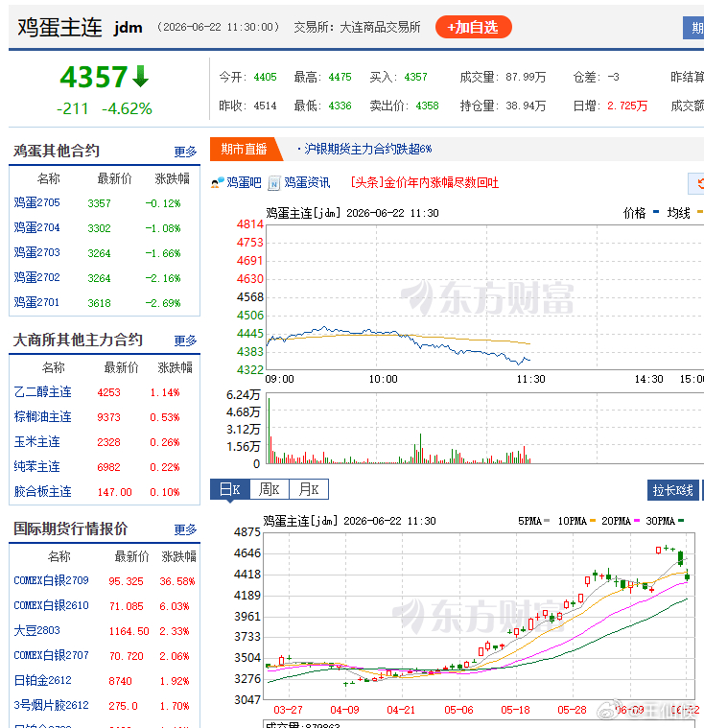Click 最高 value 4475
The height and width of the screenshot is (728, 704).
click(x=340, y=77)
